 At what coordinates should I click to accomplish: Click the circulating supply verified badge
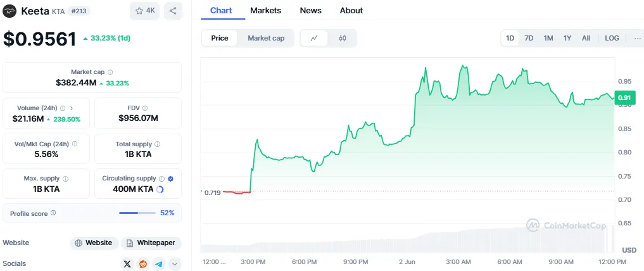pos(170,179)
